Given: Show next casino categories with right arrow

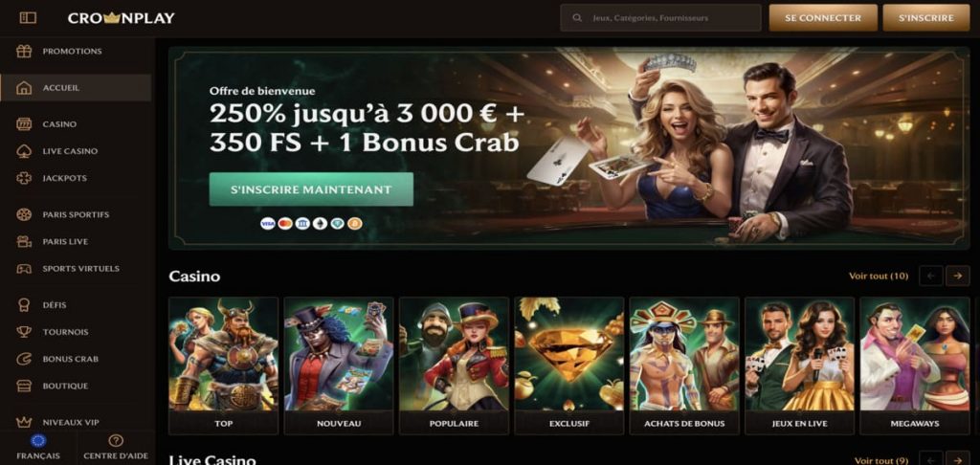Looking at the screenshot, I should [957, 276].
